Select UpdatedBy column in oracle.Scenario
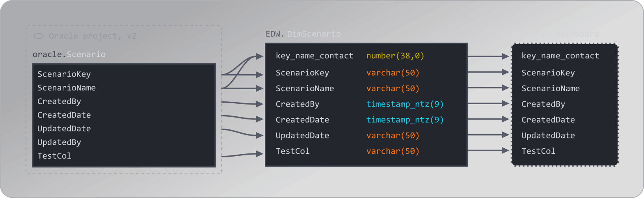Image resolution: width=644 pixels, height=198 pixels. tap(59, 142)
